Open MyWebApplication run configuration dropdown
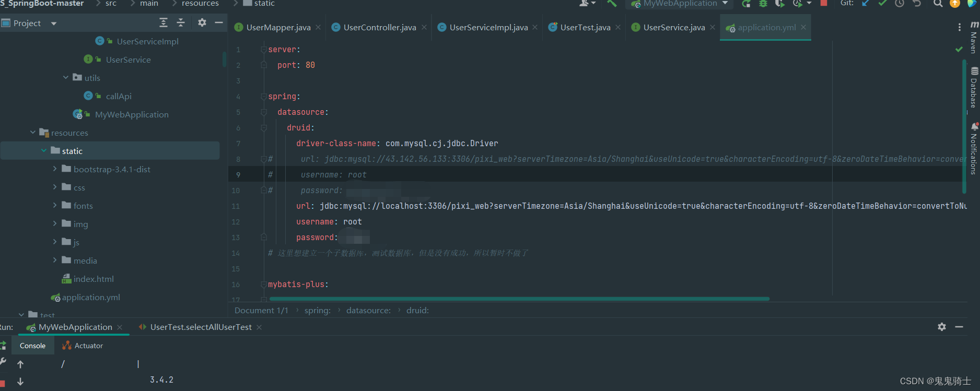Screen dimensions: 980x391 (679, 4)
